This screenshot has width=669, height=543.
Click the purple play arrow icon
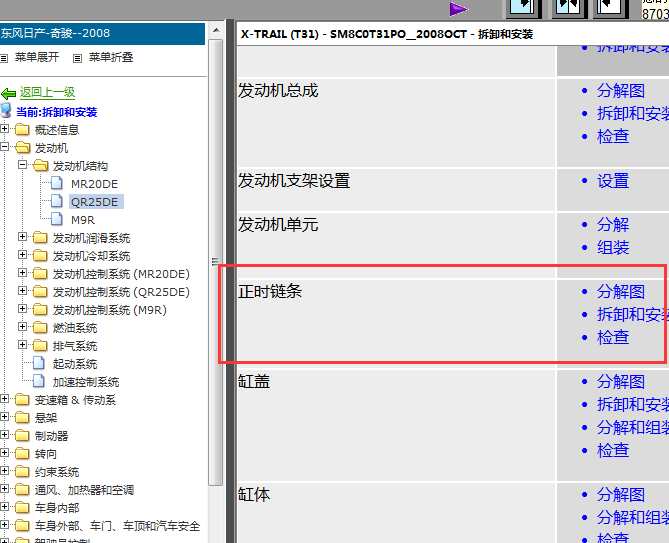(459, 9)
